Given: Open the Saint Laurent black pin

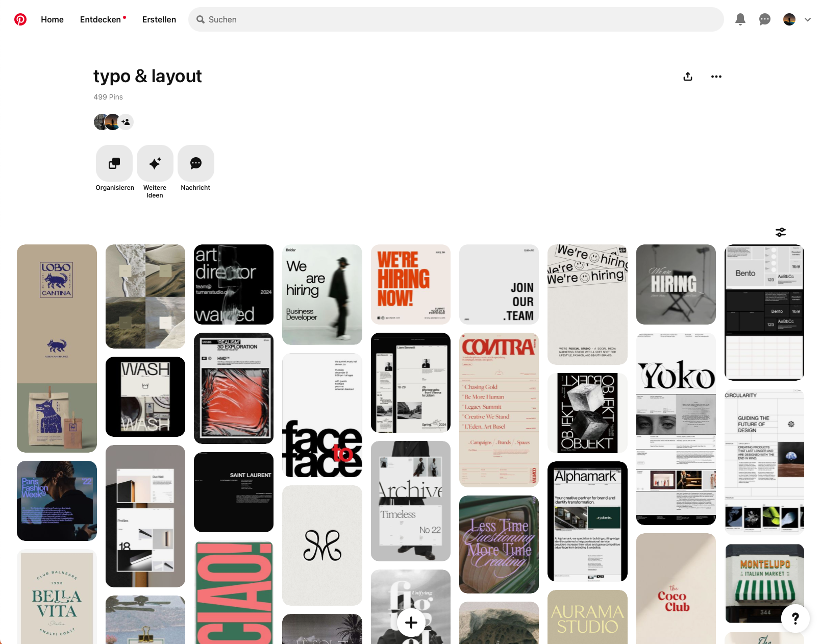Looking at the screenshot, I should [x=234, y=492].
